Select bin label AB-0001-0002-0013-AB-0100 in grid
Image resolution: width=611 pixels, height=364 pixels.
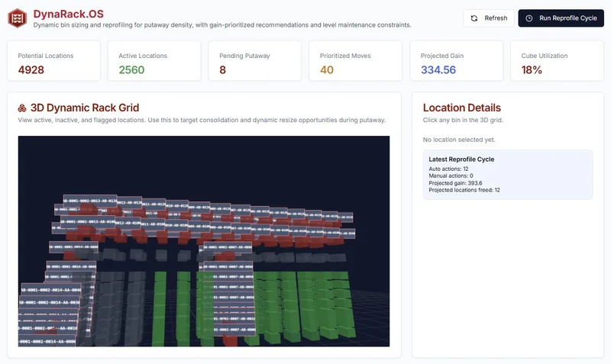coord(88,222)
